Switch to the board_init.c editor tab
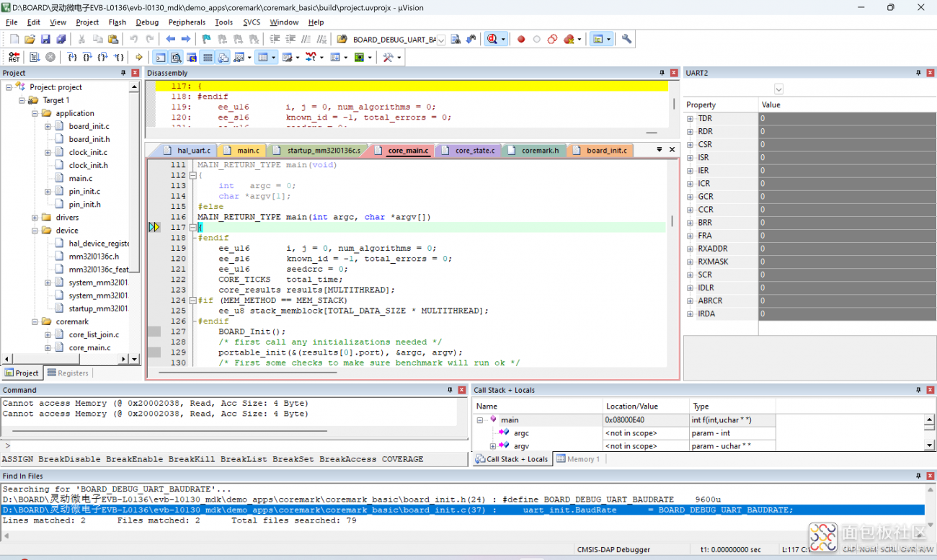The image size is (937, 560). 600,150
